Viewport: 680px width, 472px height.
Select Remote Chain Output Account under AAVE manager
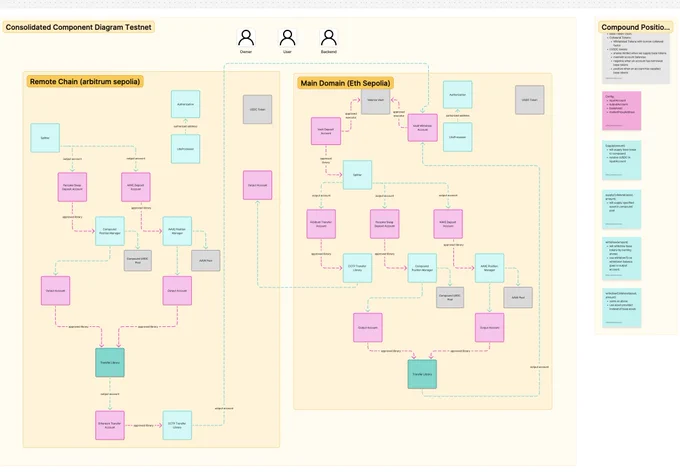point(177,291)
